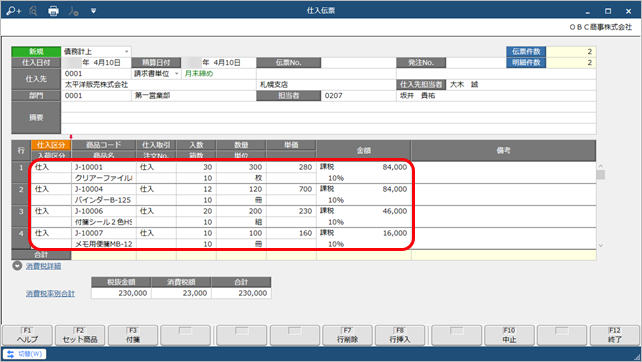This screenshot has height=362, width=642.
Task: Click the 部門 code field 0001
Action: [96, 95]
